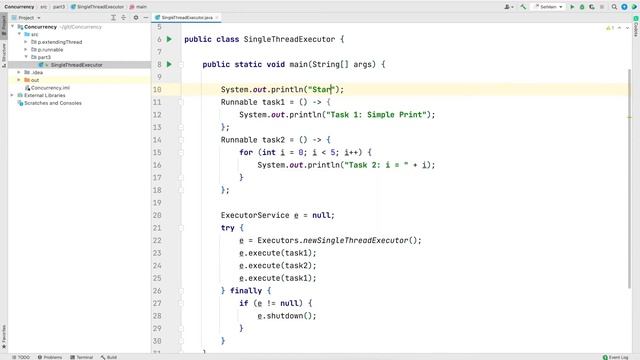Image resolution: width=640 pixels, height=360 pixels.
Task: Click the run gutter icon beside main method
Action: pos(169,64)
